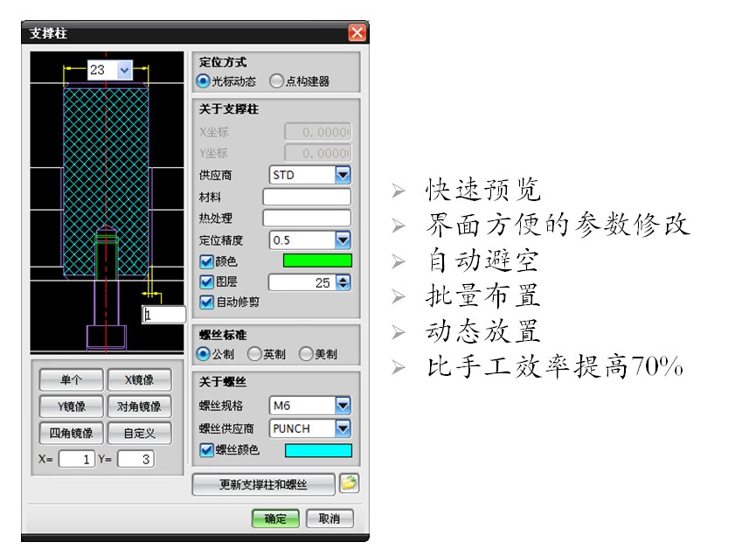
Task: Open the 螺丝供应商 PUNCH dropdown
Action: click(x=343, y=428)
